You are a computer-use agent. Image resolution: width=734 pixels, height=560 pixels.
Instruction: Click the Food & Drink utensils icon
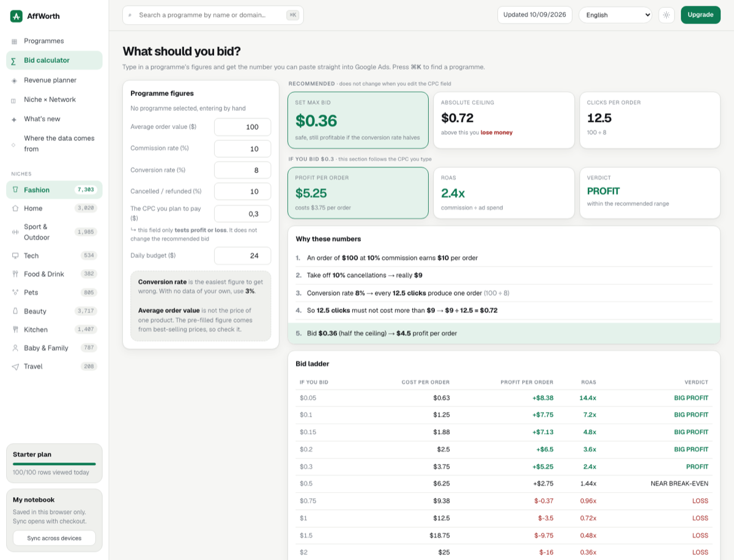[x=15, y=274]
